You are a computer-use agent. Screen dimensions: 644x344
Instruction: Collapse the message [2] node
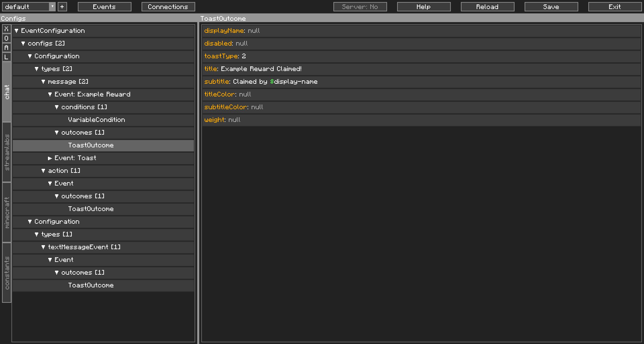[x=43, y=82]
